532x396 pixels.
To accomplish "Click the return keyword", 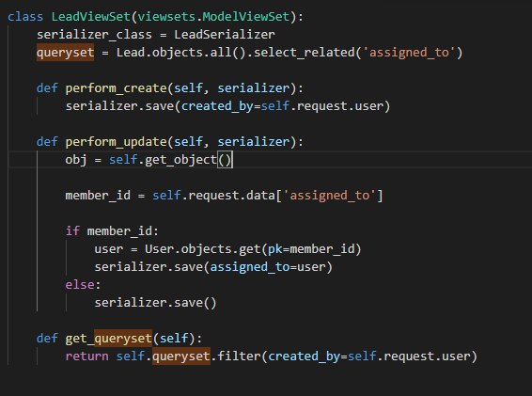I will click(86, 356).
